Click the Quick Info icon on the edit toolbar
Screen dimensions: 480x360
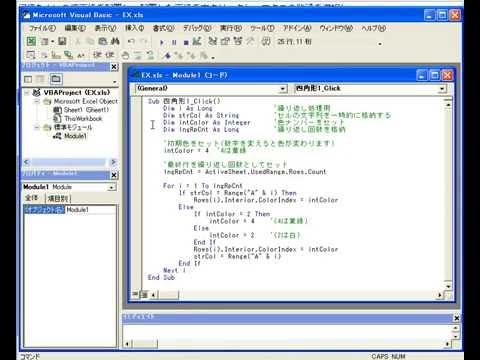tap(56, 55)
